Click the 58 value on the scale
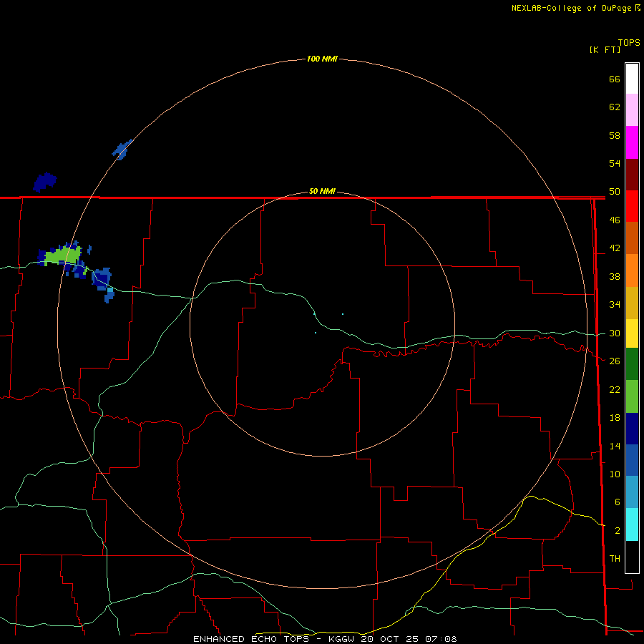 tap(615, 135)
